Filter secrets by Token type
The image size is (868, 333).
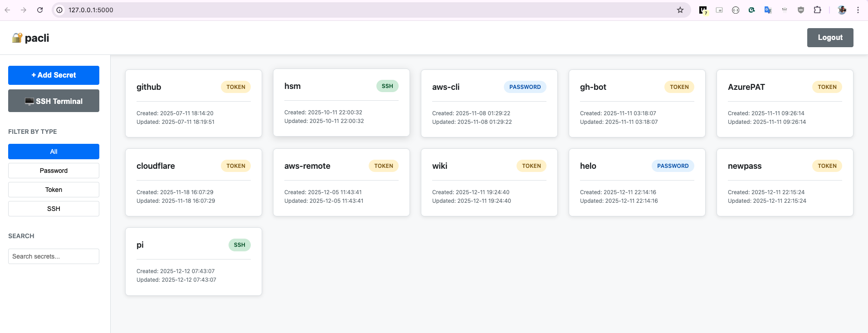[54, 190]
